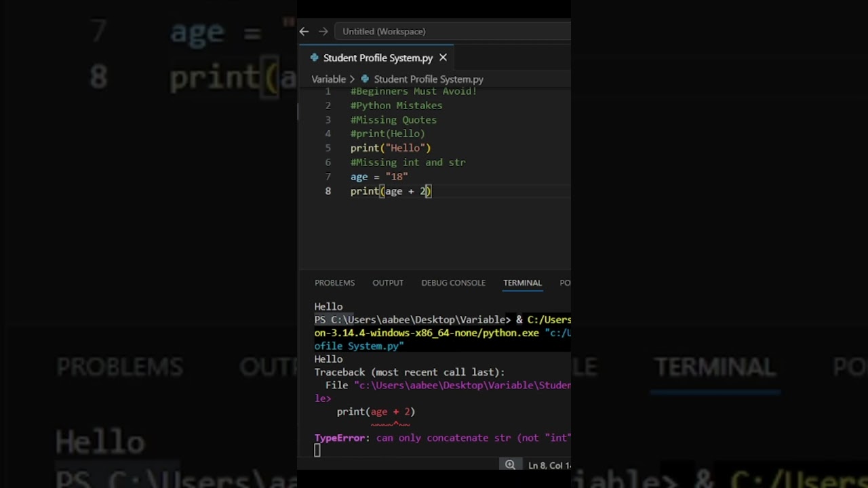Click the Python file icon in the breadcrumb
This screenshot has width=868, height=488.
click(365, 79)
